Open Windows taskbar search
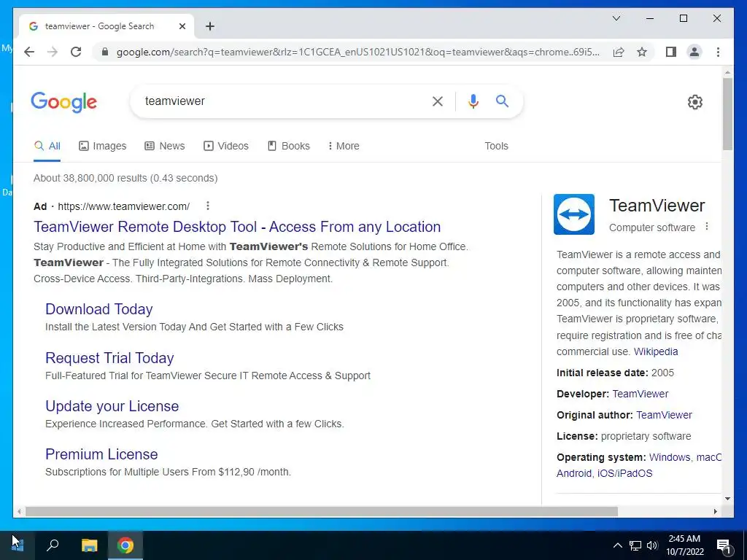747x560 pixels. (x=53, y=545)
